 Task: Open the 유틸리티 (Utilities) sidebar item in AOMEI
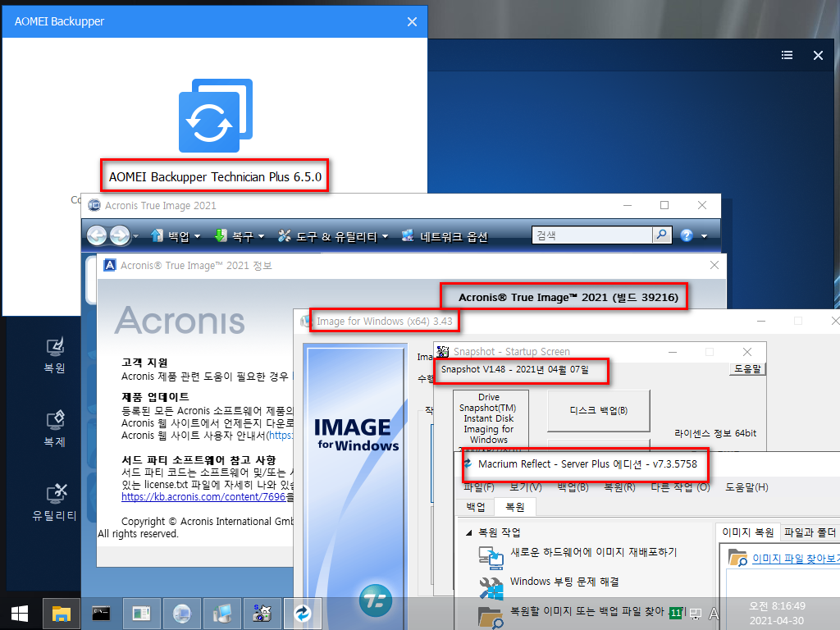(x=55, y=503)
